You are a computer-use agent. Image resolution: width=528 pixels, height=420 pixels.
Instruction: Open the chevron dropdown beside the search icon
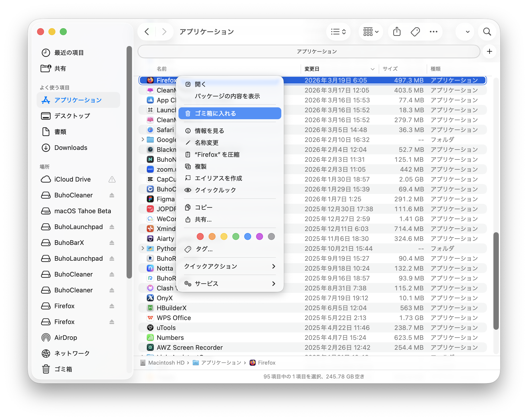[x=467, y=32]
